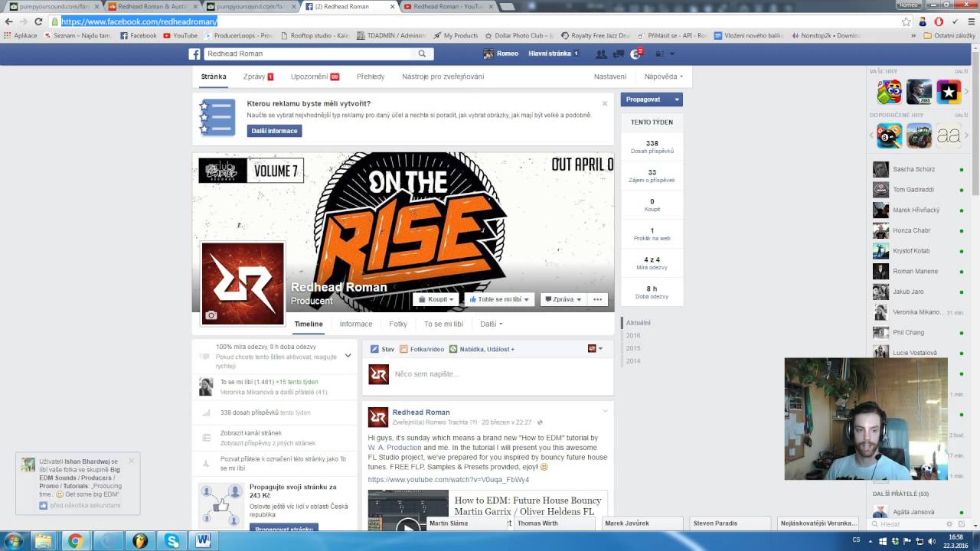This screenshot has height=551, width=980.
Task: Dismiss the ad suggestion banner
Action: point(605,103)
